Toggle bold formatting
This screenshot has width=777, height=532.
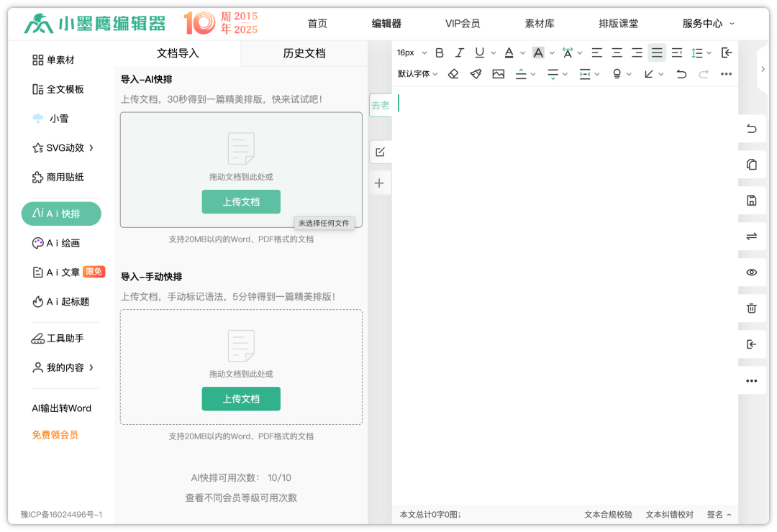[x=440, y=52]
